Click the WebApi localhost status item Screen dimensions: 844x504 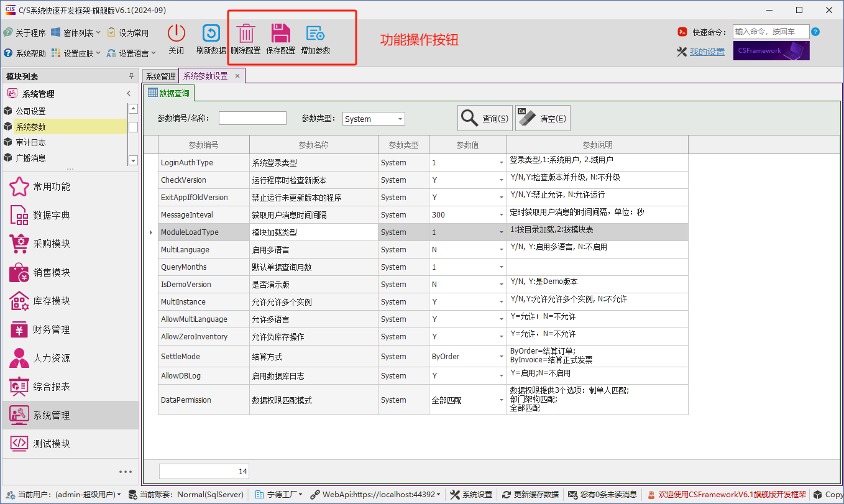pos(377,495)
